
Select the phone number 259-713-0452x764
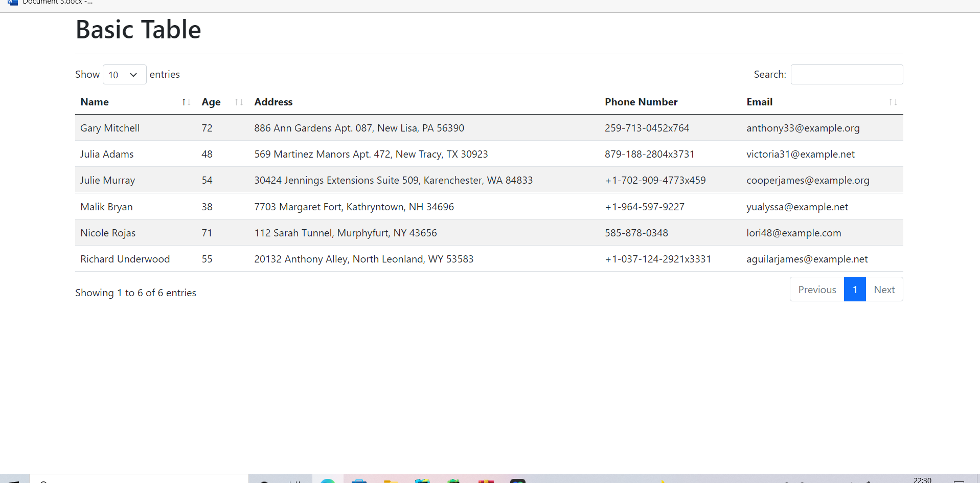(x=647, y=128)
